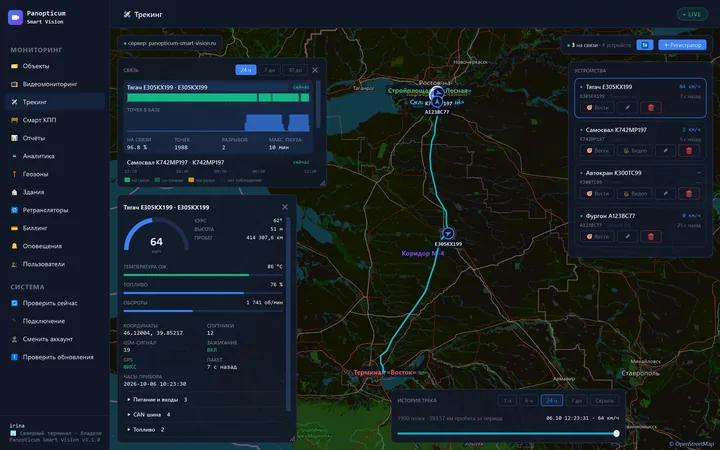Click the E305KX199 vehicle marker on map
The width and height of the screenshot is (720, 450).
point(448,234)
